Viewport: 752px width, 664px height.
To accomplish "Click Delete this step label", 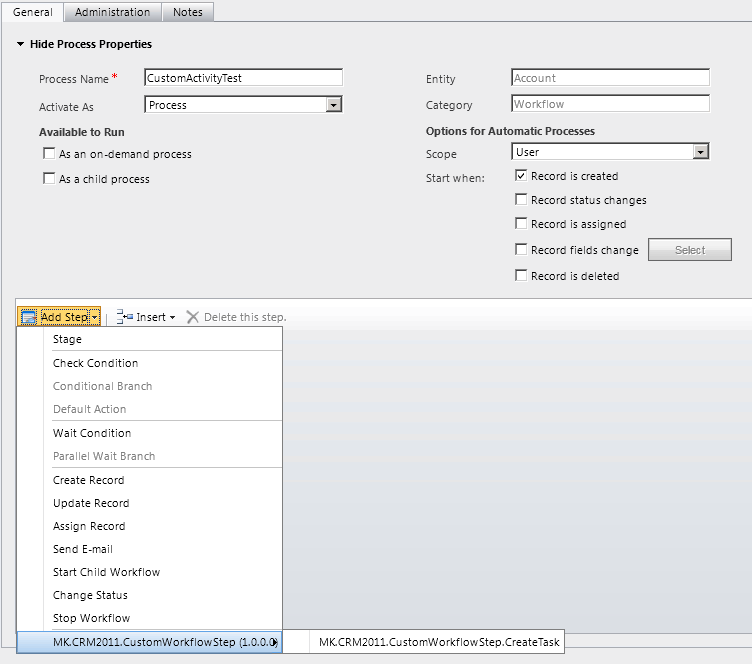I will pos(245,317).
